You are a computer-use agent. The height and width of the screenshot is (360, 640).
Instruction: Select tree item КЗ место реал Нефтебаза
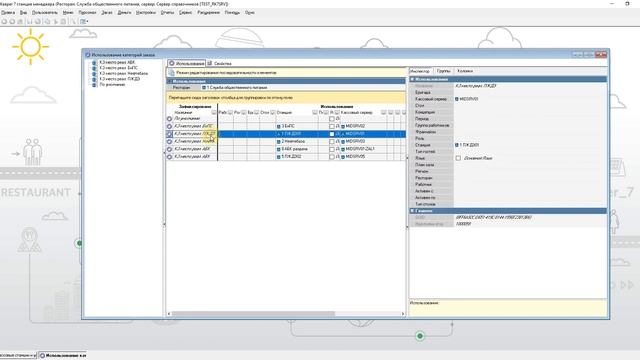pos(124,73)
